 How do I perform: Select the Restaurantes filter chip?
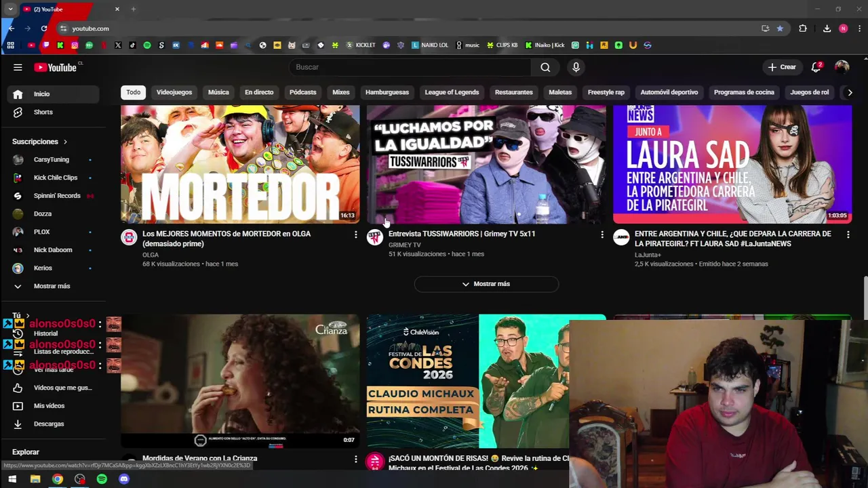point(514,92)
